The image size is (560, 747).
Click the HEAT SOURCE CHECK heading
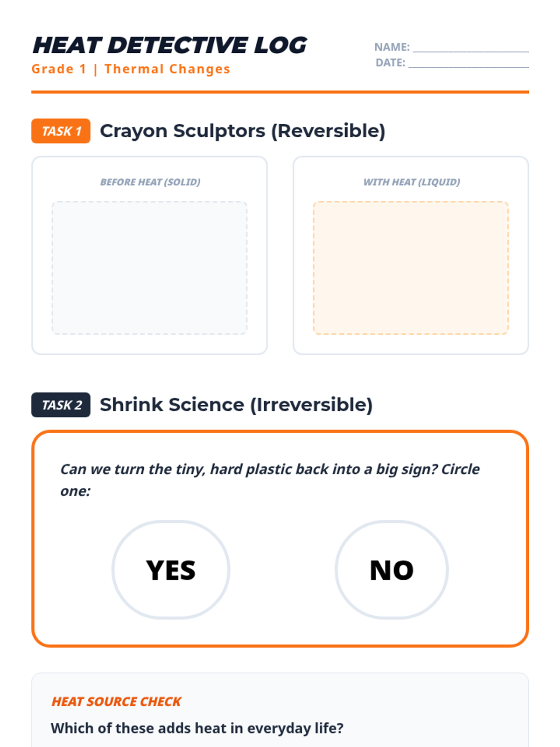click(x=116, y=702)
